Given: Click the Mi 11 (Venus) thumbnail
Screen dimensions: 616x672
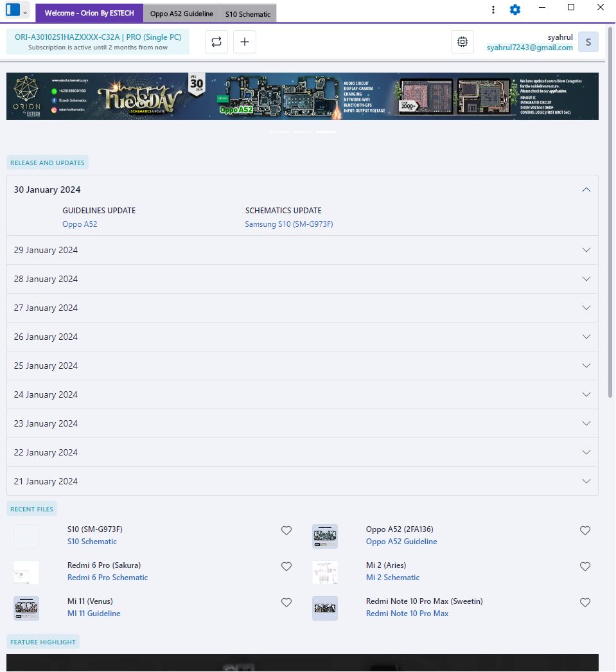Looking at the screenshot, I should 26,608.
